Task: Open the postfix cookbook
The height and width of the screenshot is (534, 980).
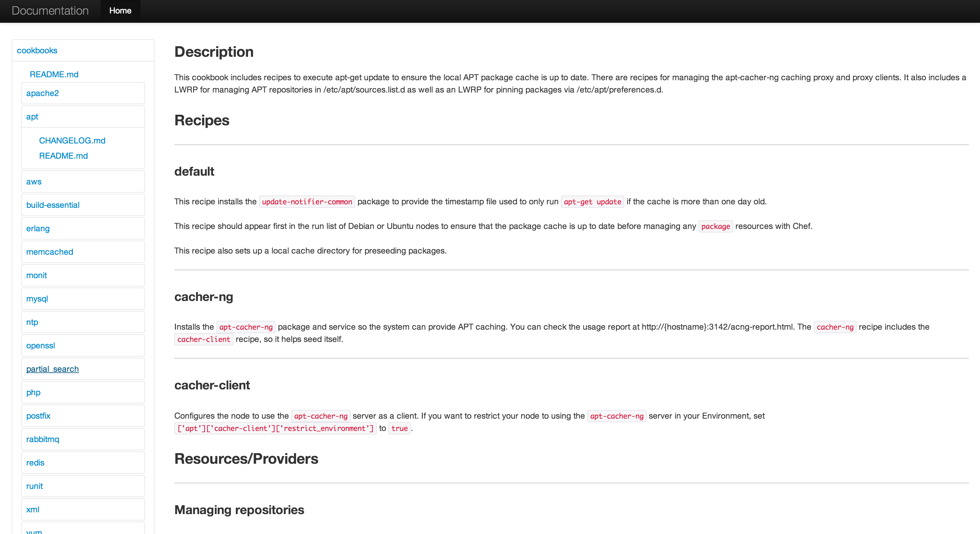Action: coord(38,416)
